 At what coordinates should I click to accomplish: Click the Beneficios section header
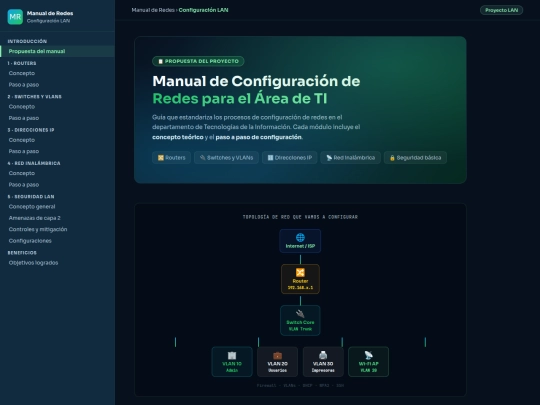coord(22,253)
